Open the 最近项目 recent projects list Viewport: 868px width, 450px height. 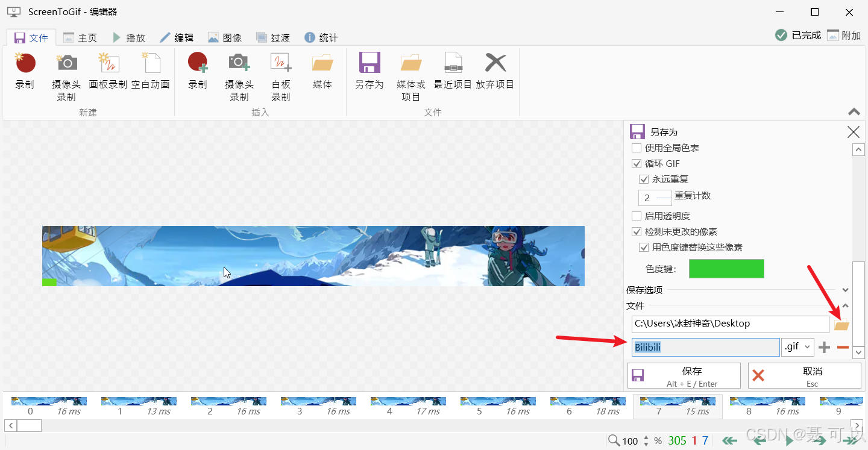coord(453,72)
